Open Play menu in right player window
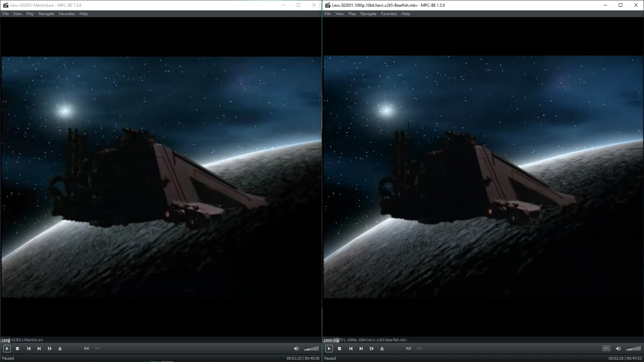The image size is (644, 362). tap(352, 14)
